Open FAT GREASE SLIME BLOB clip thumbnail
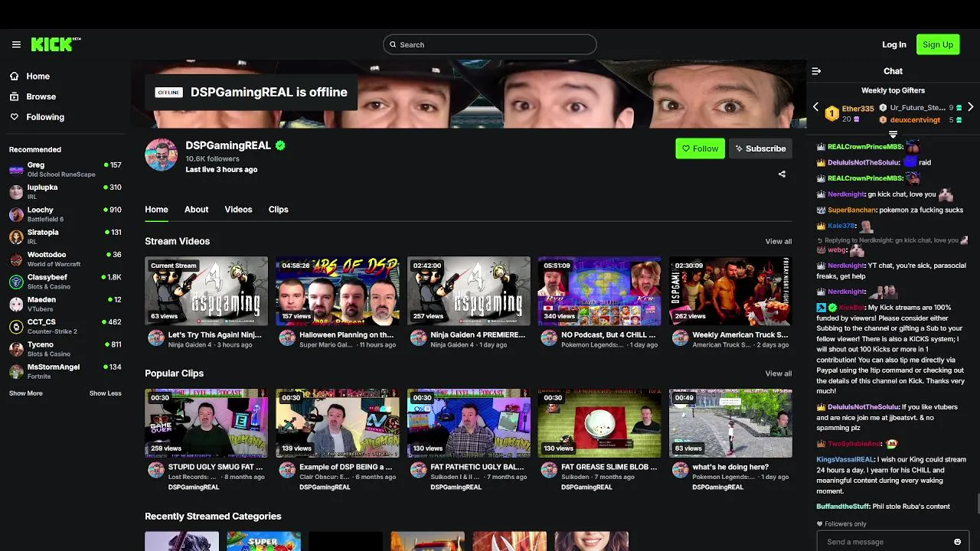980x551 pixels. pyautogui.click(x=599, y=423)
